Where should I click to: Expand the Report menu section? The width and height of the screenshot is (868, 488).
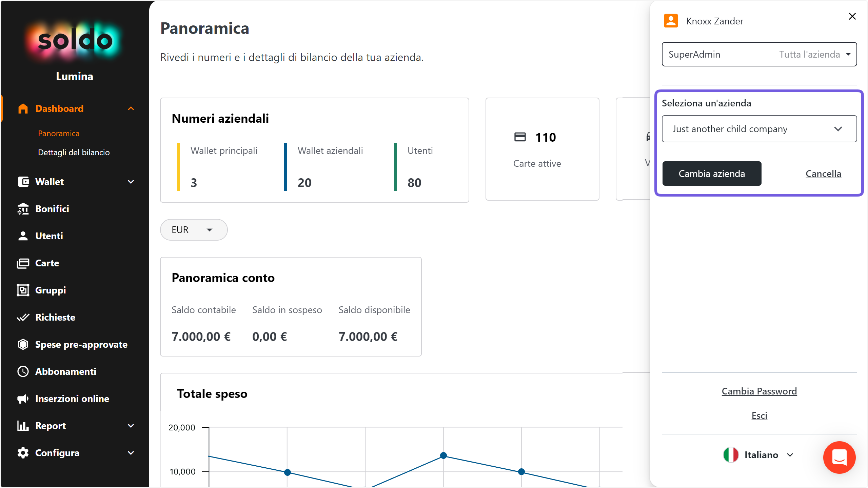pos(131,426)
